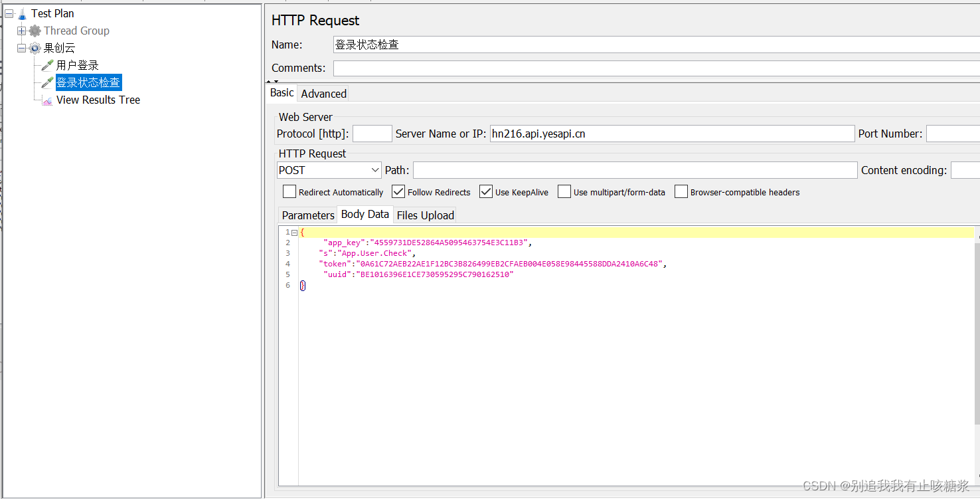Click the Protocol [http] field
This screenshot has width=980, height=499.
click(x=372, y=134)
